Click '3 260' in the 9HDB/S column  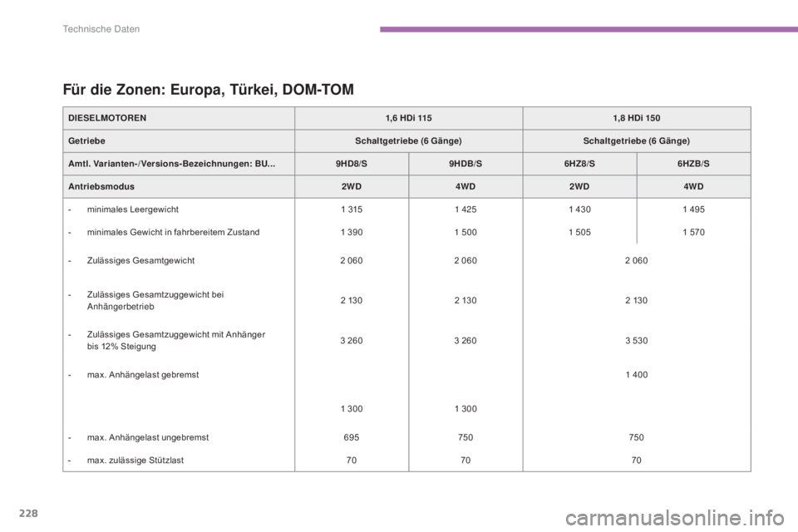click(465, 341)
